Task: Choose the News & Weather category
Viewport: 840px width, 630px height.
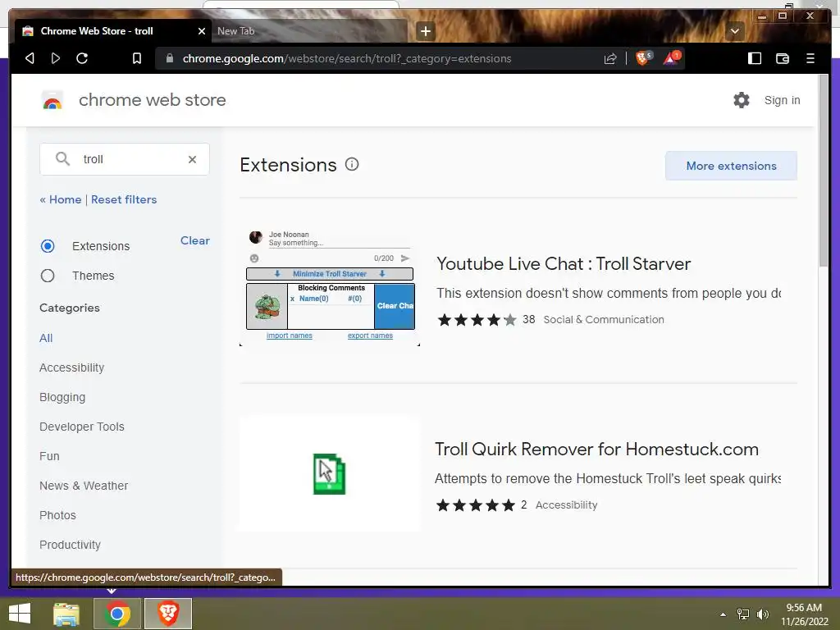Action: coord(84,486)
